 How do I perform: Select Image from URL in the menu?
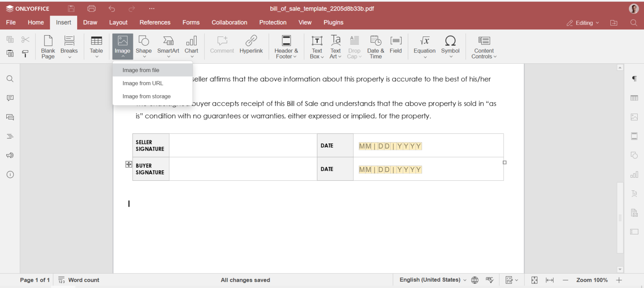[143, 83]
